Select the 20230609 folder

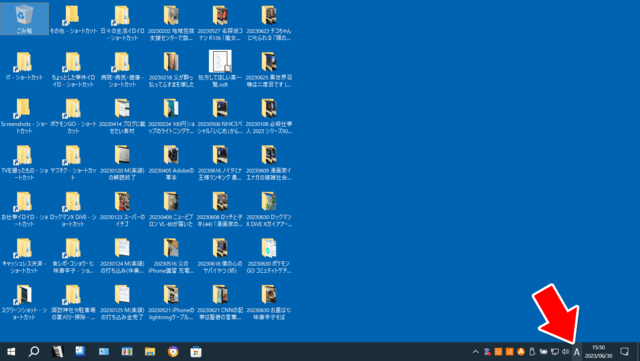click(x=269, y=162)
